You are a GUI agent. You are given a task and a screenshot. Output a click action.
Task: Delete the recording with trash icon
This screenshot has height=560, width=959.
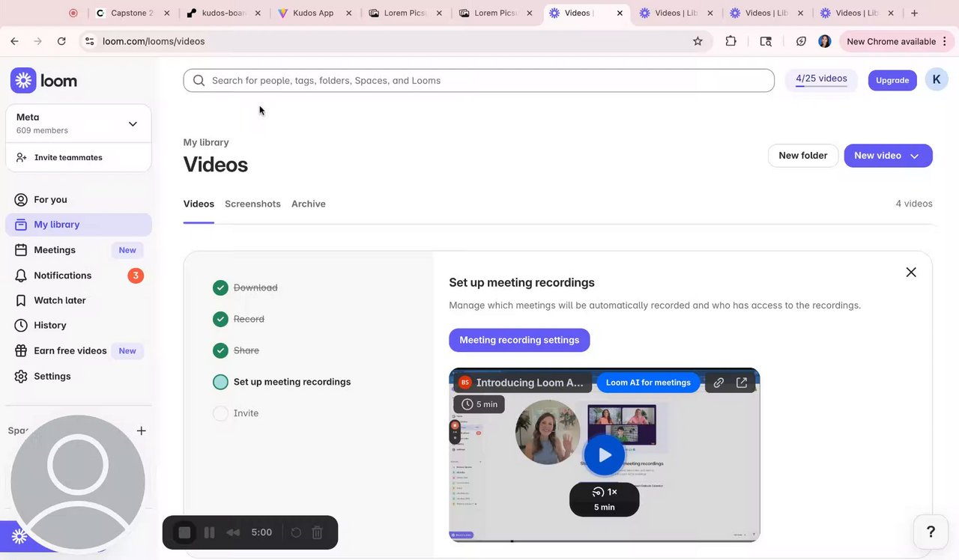(x=317, y=532)
